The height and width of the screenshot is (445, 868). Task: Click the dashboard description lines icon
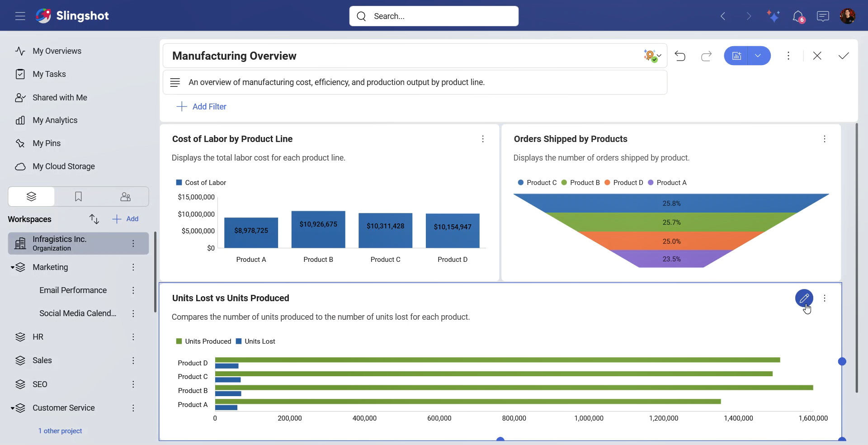pyautogui.click(x=175, y=82)
